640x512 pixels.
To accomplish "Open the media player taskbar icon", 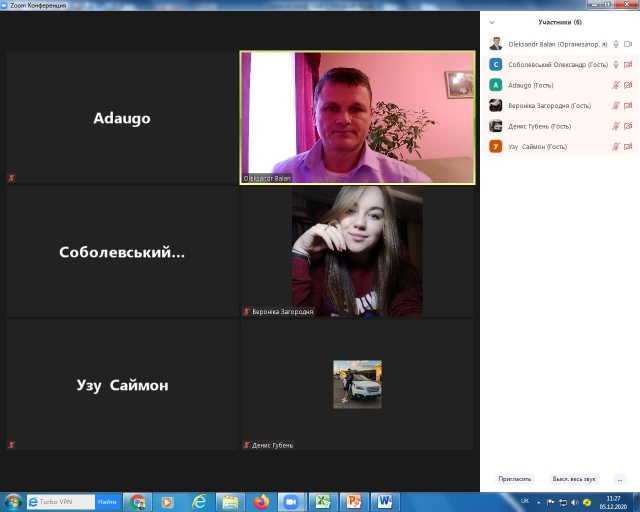I will [x=167, y=502].
